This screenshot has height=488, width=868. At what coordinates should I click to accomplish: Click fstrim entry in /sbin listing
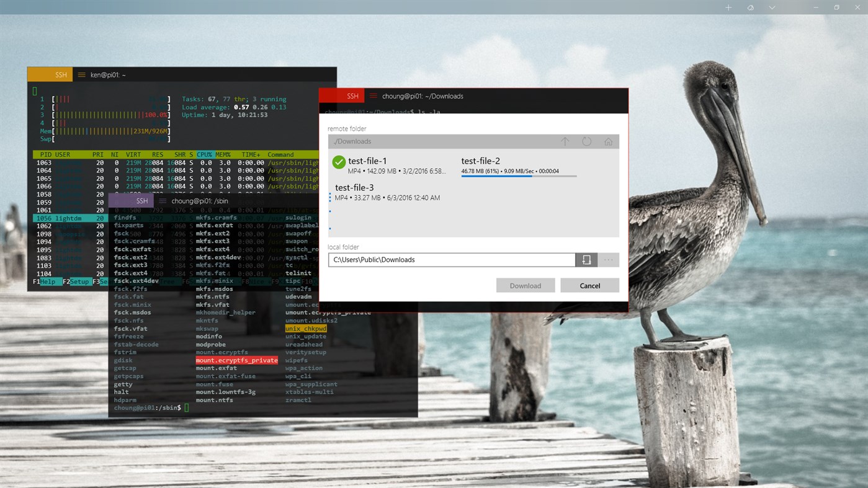point(125,352)
